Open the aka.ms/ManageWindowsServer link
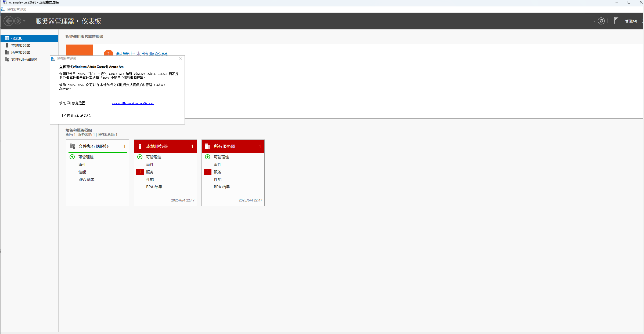This screenshot has height=334, width=644. point(133,103)
